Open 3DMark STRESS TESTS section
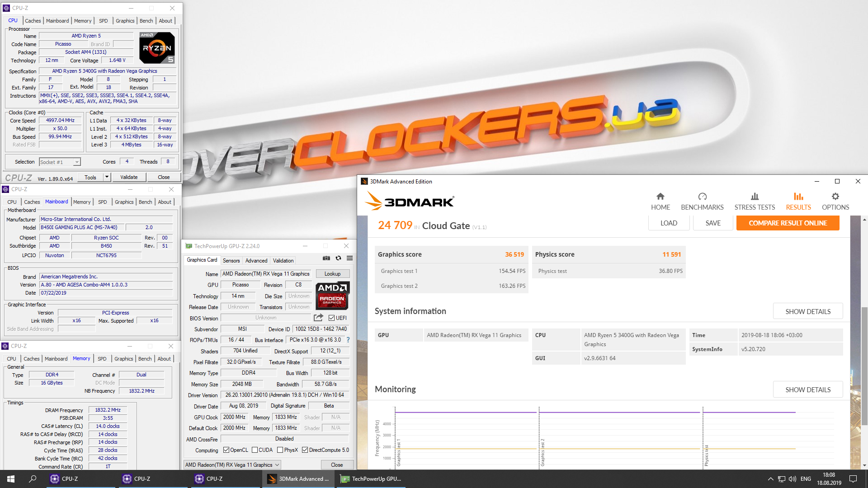This screenshot has height=488, width=868. [755, 202]
